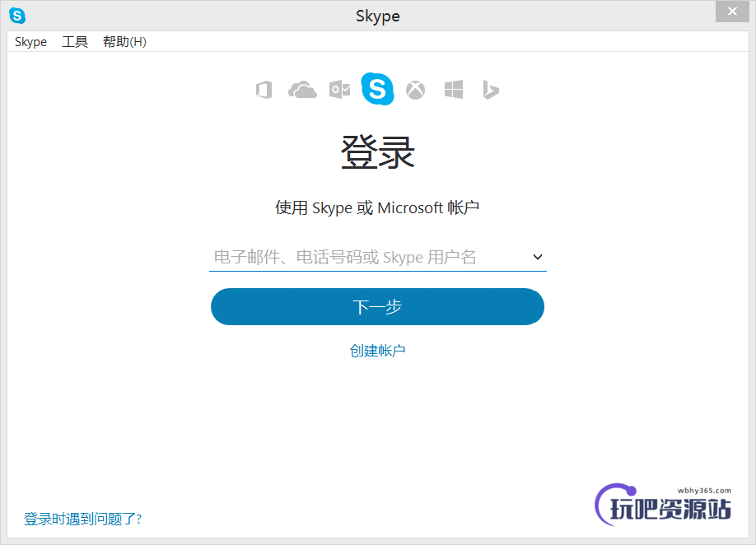Focus the email, phone or Skype name field

[x=377, y=258]
